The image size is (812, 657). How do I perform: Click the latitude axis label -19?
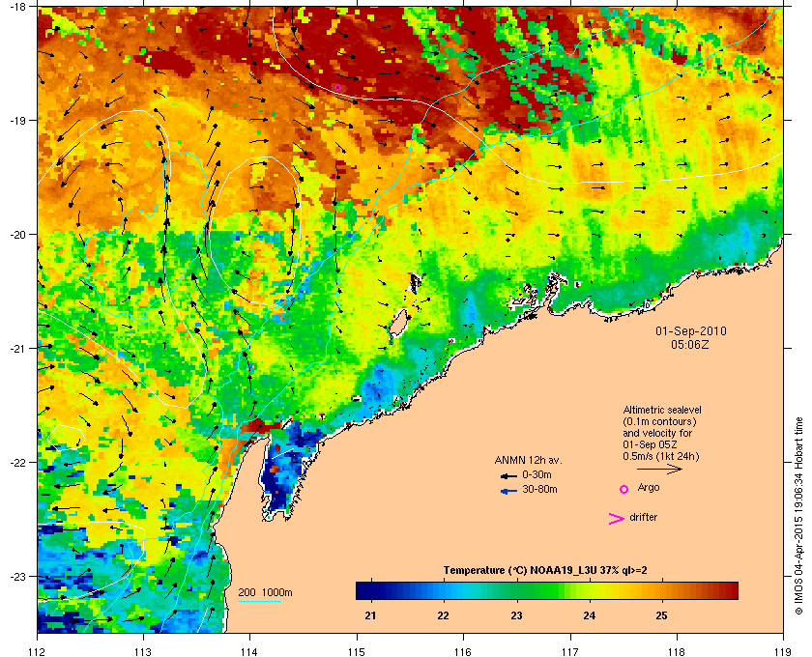pyautogui.click(x=17, y=120)
